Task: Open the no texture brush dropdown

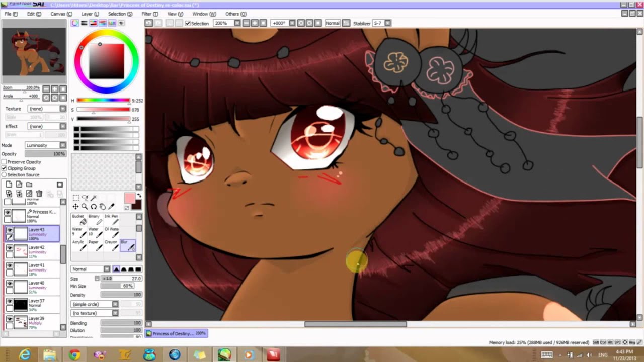Action: click(95, 313)
